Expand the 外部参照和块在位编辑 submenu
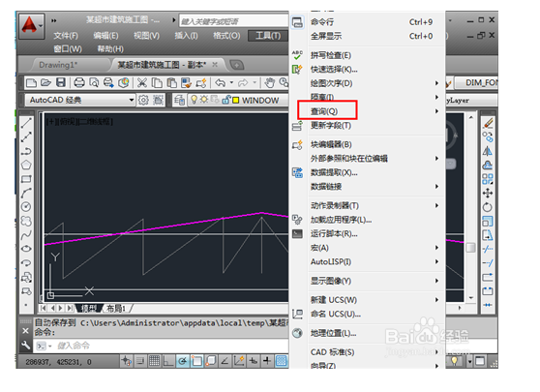 pyautogui.click(x=436, y=159)
